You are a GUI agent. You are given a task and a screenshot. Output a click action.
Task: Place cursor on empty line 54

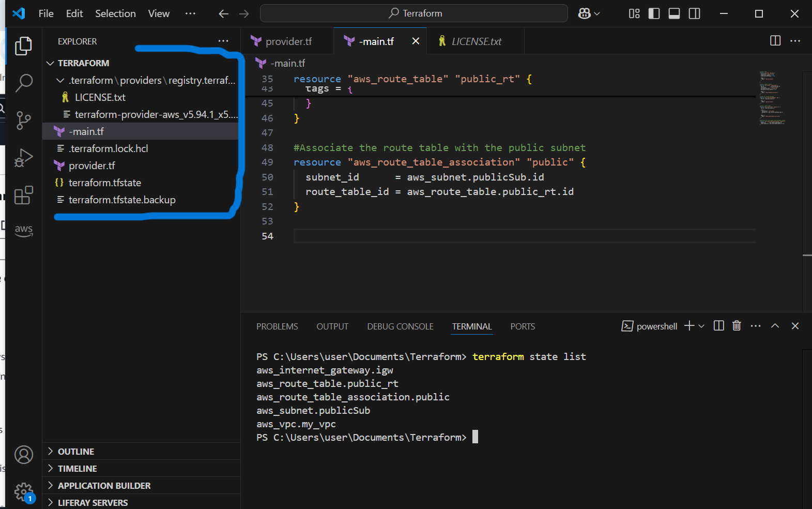525,236
